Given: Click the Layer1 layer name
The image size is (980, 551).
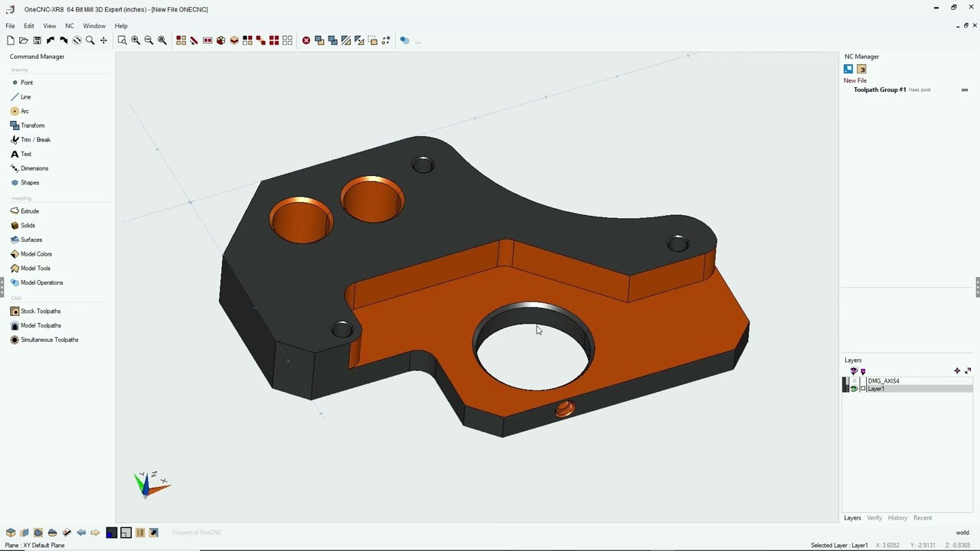Looking at the screenshot, I should (x=876, y=389).
